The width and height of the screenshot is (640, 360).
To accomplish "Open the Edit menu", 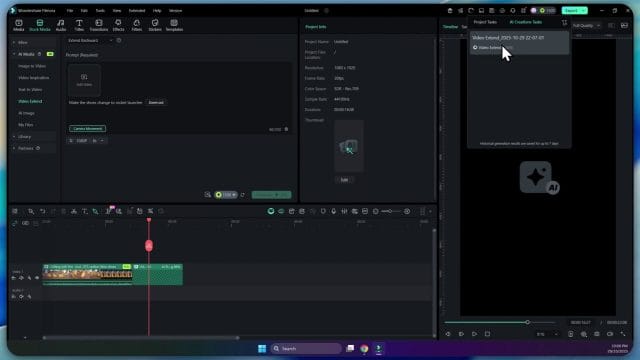I will point(84,11).
